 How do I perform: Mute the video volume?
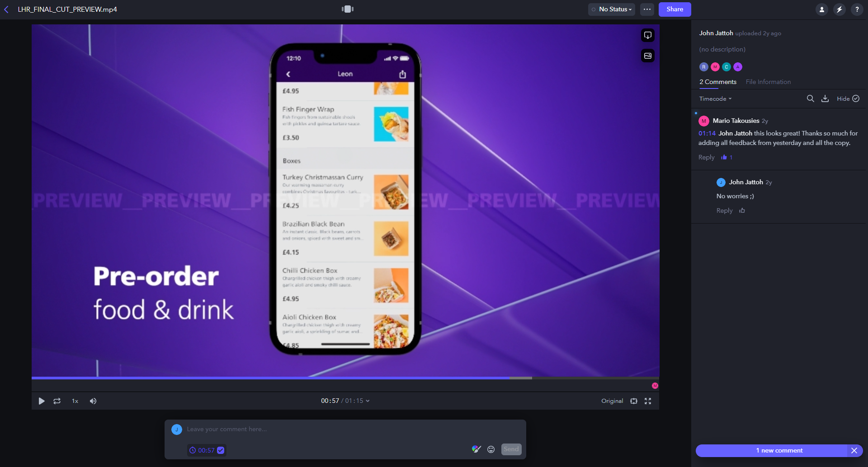(x=93, y=401)
